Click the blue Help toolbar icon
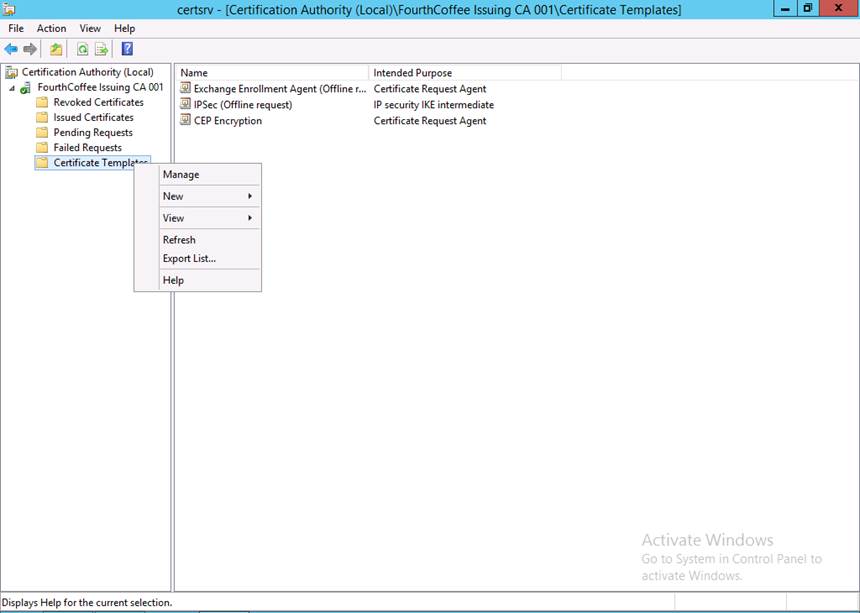Screen dimensions: 860x613 [x=127, y=49]
